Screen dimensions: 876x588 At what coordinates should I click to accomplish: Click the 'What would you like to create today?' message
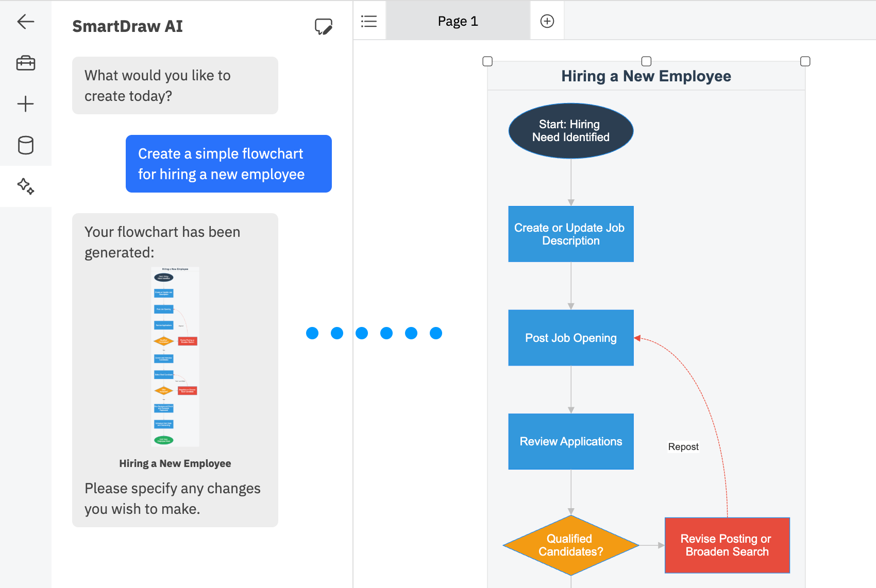pos(175,85)
